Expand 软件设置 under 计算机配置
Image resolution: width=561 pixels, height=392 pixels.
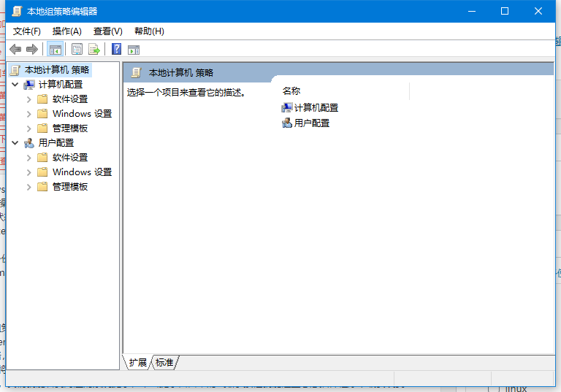[x=29, y=99]
